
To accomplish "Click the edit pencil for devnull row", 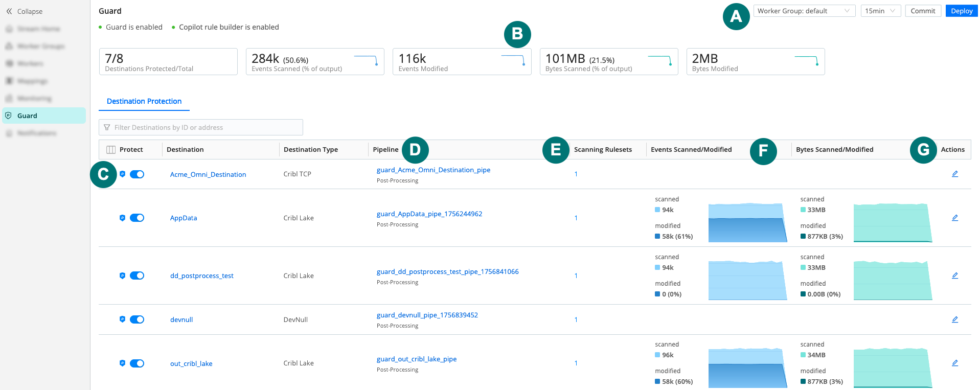I will pyautogui.click(x=954, y=319).
